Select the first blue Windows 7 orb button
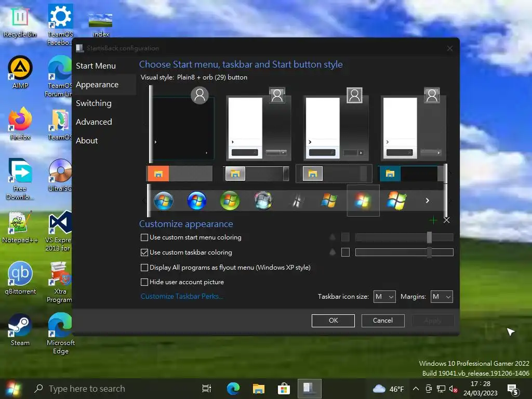Image resolution: width=532 pixels, height=399 pixels. (x=164, y=201)
